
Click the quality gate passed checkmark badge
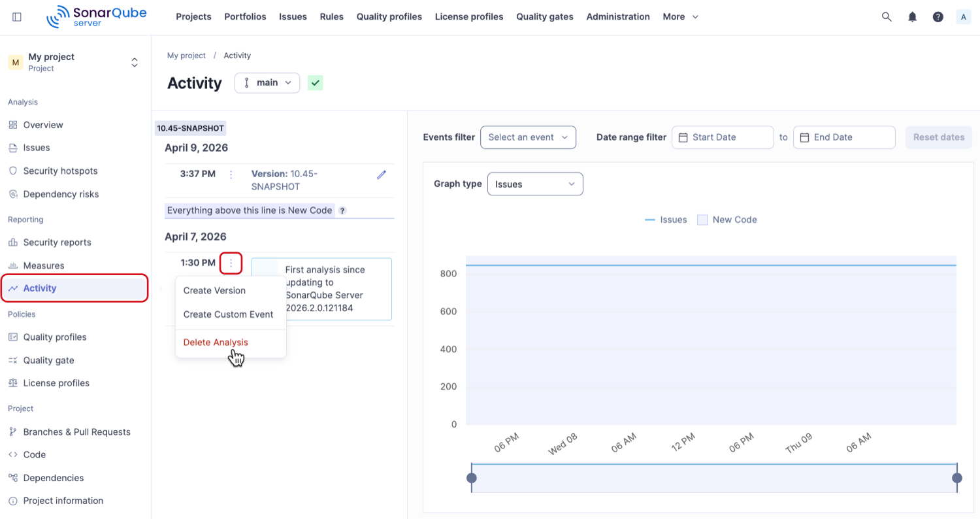[316, 83]
